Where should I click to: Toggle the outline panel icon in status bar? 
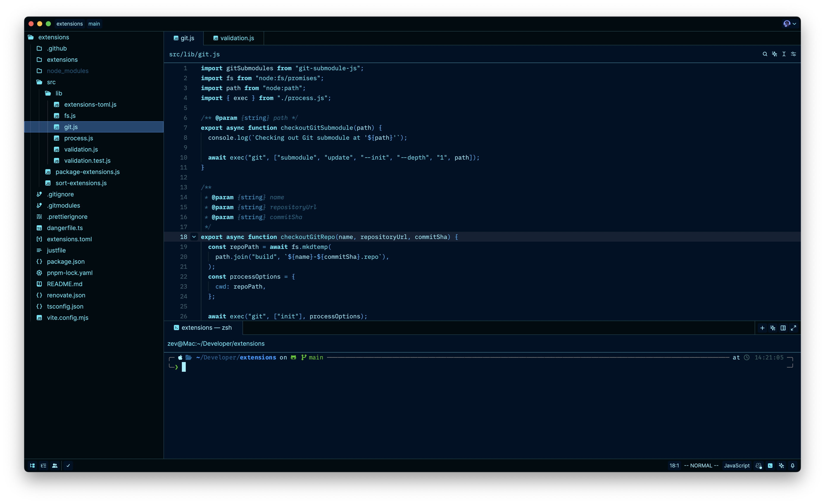[x=44, y=466]
